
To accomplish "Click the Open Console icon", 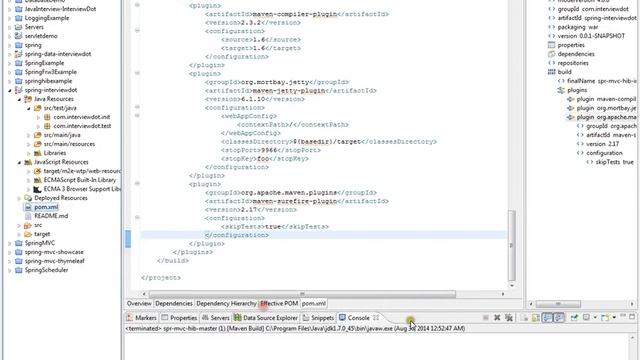I will [x=605, y=318].
